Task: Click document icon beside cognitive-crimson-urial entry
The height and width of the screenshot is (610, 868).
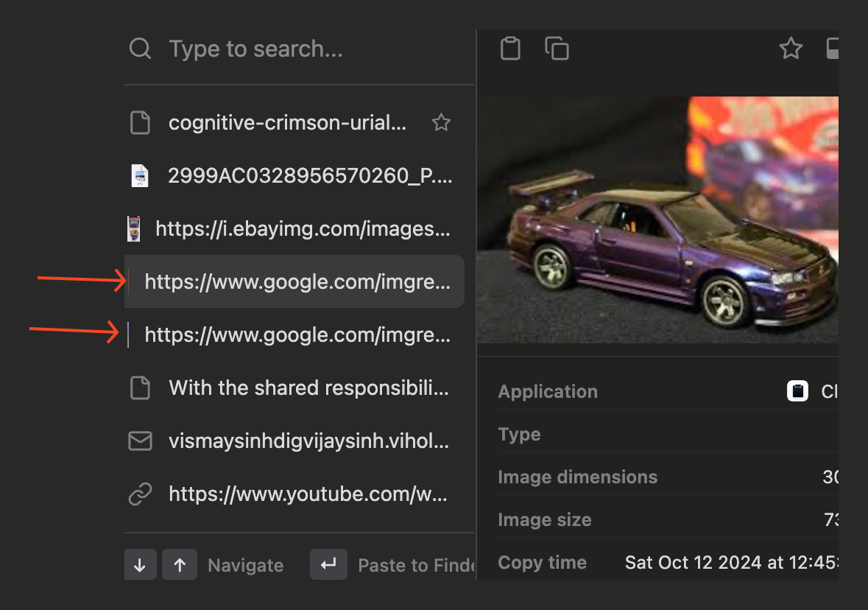Action: 140,122
